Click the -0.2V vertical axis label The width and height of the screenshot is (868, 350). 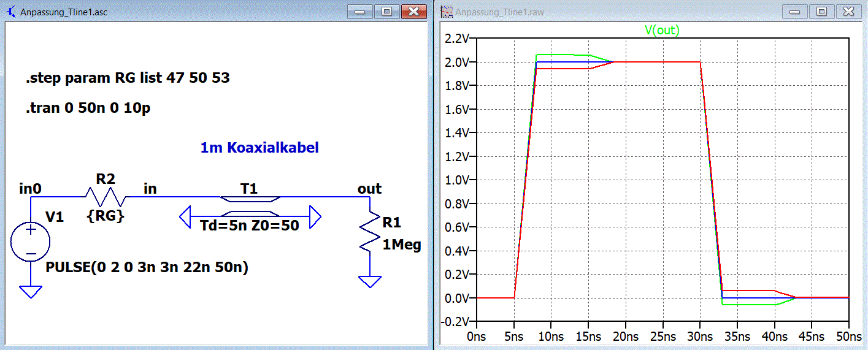[x=455, y=321]
